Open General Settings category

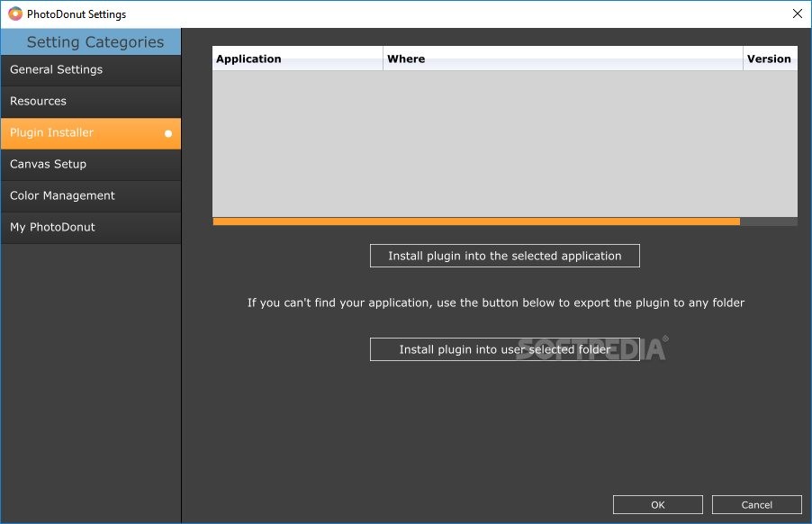pyautogui.click(x=91, y=70)
